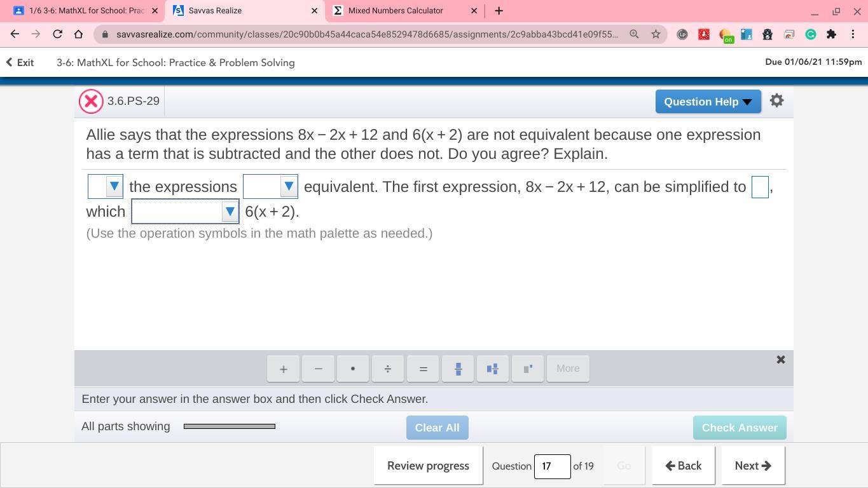Open the page zoom indicator
This screenshot has height=488, width=868.
(634, 34)
